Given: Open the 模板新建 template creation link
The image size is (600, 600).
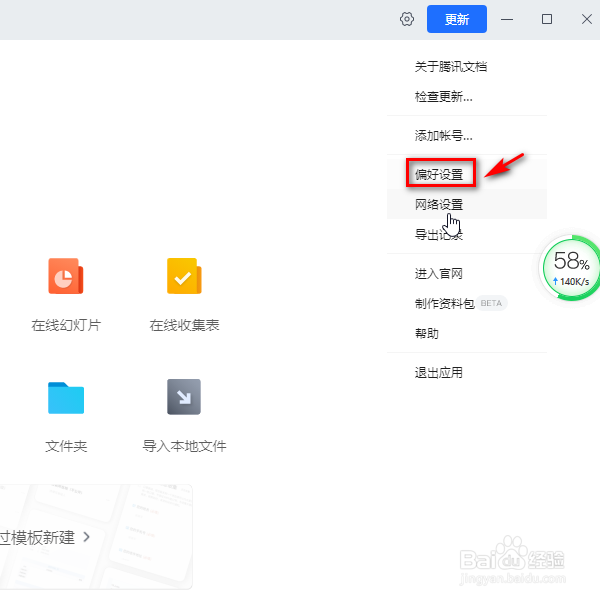Looking at the screenshot, I should 37,537.
